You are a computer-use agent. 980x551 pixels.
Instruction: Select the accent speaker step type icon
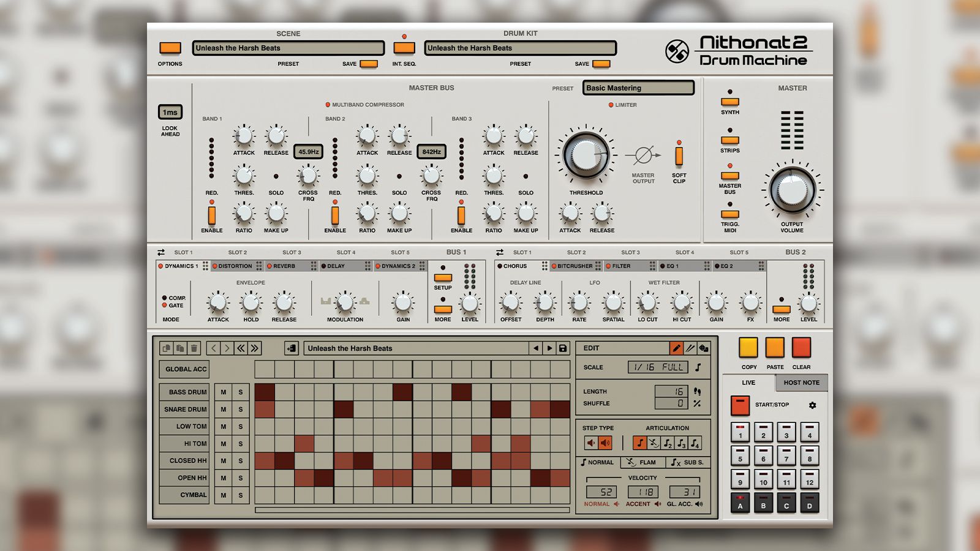point(605,443)
